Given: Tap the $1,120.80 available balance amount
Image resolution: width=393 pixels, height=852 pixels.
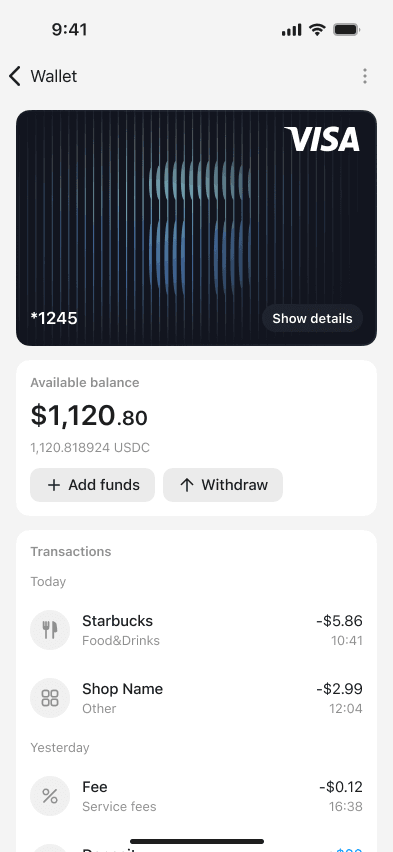Looking at the screenshot, I should coord(89,416).
